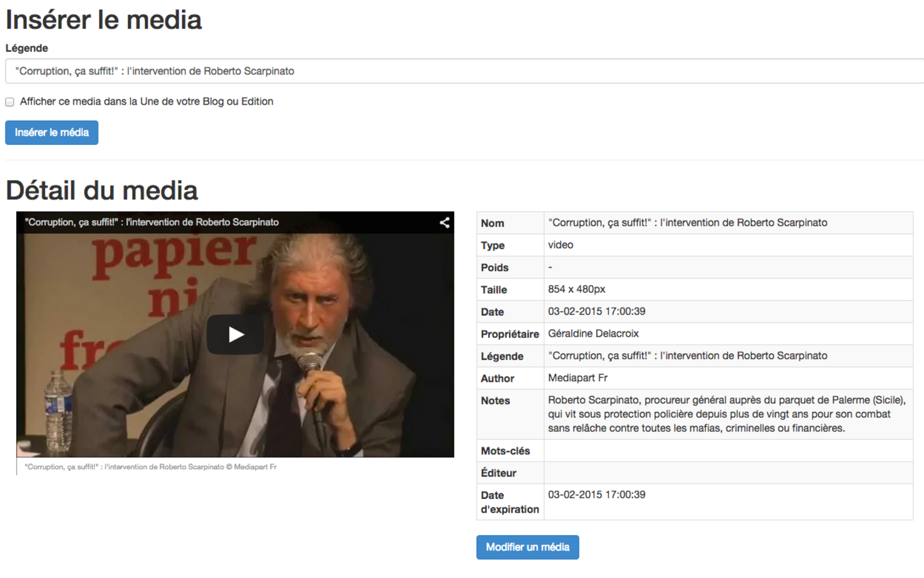Click the Date d'expiration timestamp value

click(x=596, y=495)
